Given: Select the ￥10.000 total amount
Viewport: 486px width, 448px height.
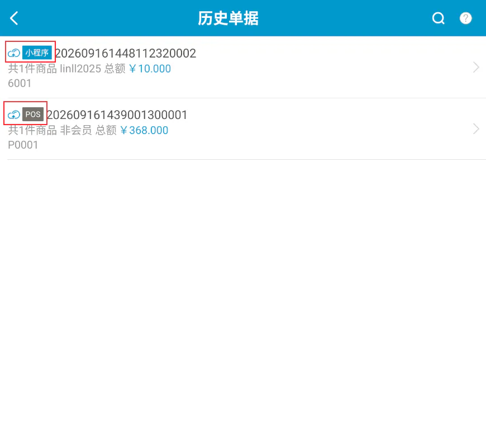Looking at the screenshot, I should tap(150, 69).
